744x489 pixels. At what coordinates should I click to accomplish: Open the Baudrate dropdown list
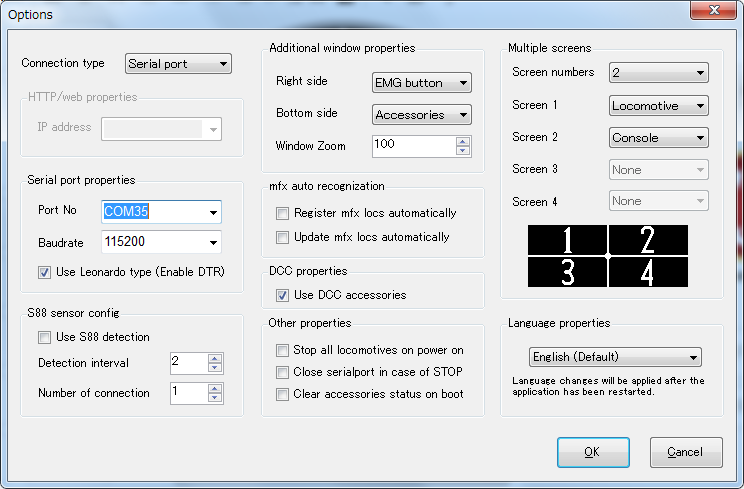coord(213,242)
